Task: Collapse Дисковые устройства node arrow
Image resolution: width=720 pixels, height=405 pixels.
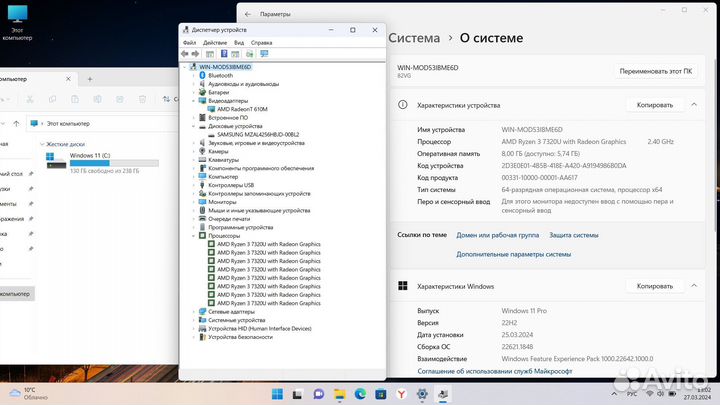Action: 193,126
